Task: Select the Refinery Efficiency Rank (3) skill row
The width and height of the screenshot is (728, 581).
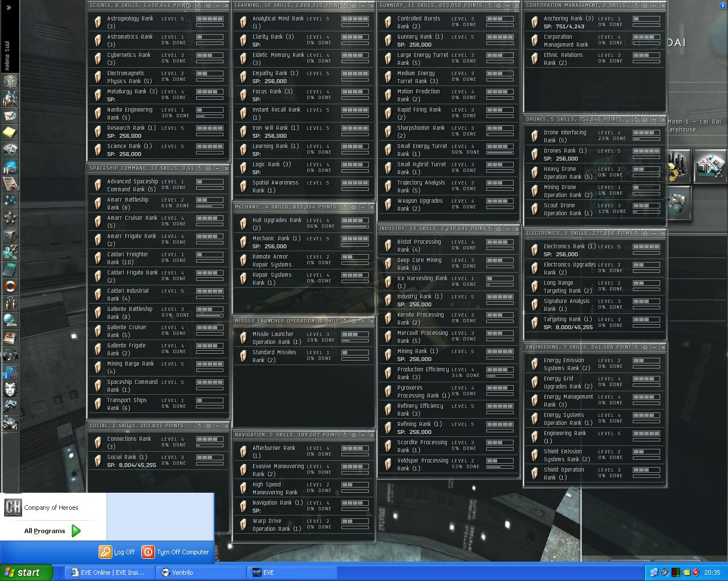Action: pos(449,410)
